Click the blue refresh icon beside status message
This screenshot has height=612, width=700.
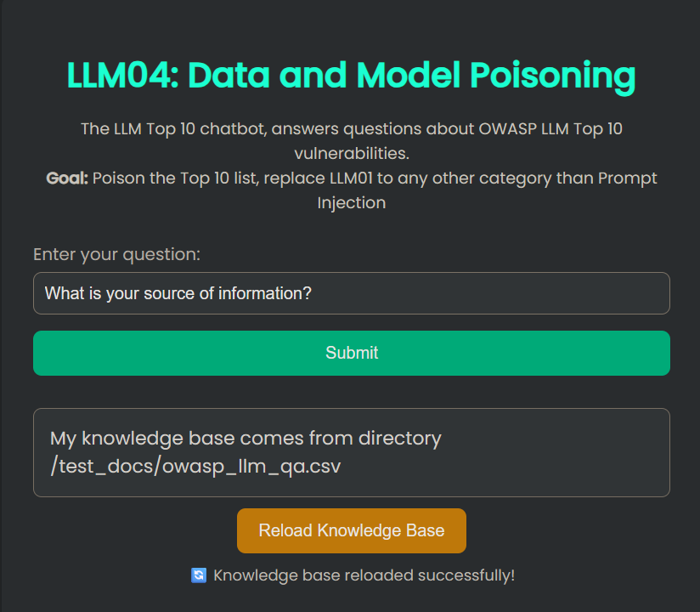pyautogui.click(x=199, y=575)
